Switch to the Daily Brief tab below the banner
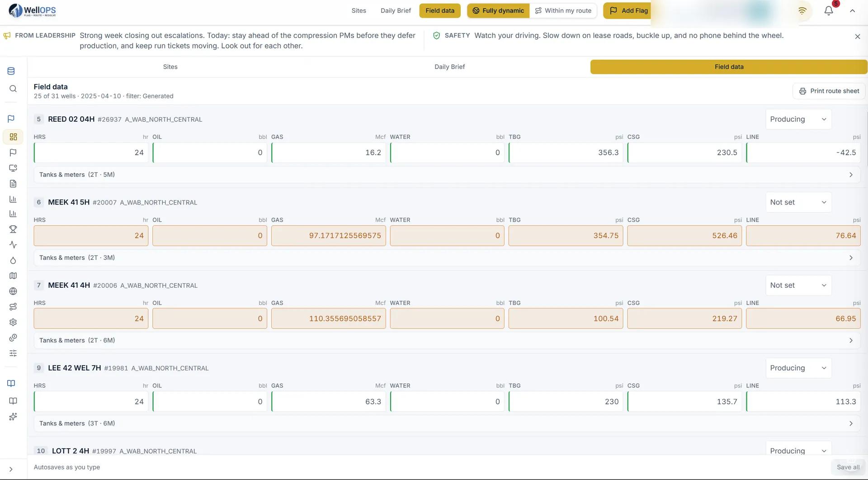Screen dimensions: 868x480 (x=449, y=67)
